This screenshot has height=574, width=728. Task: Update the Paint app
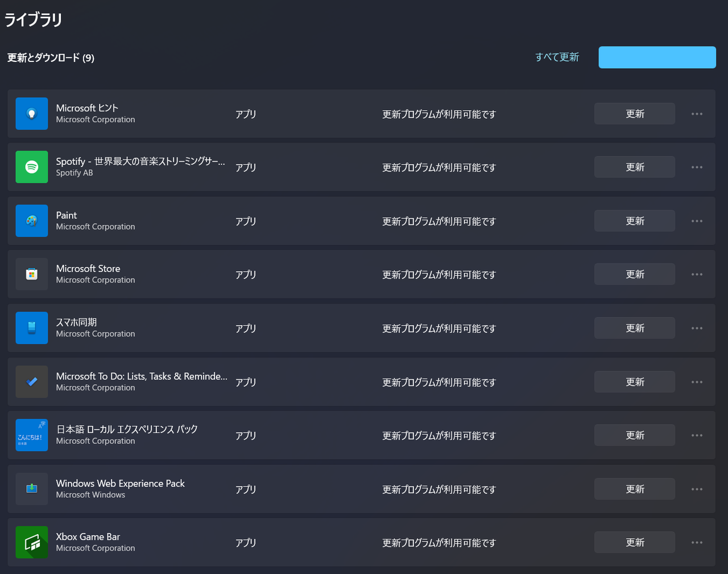635,221
